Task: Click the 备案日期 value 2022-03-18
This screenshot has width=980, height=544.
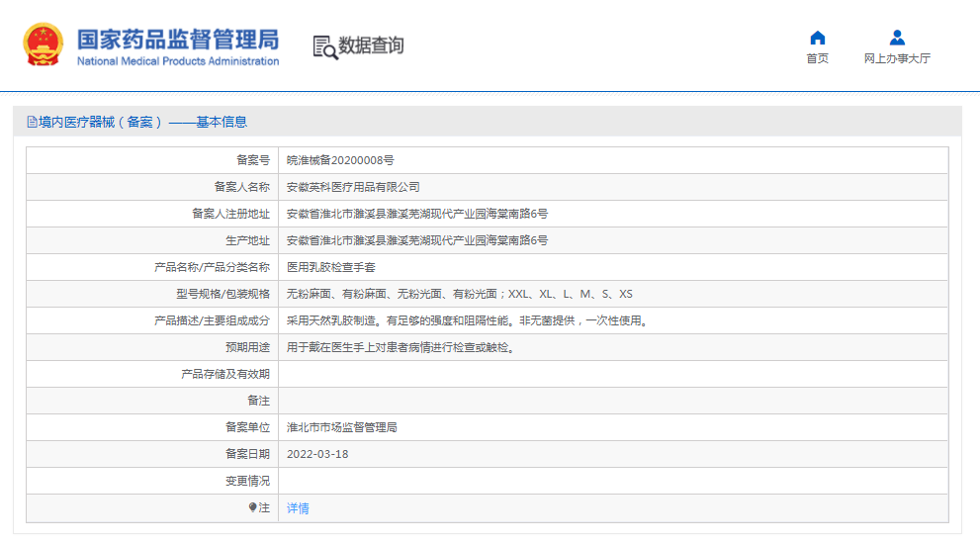Action: [x=317, y=454]
